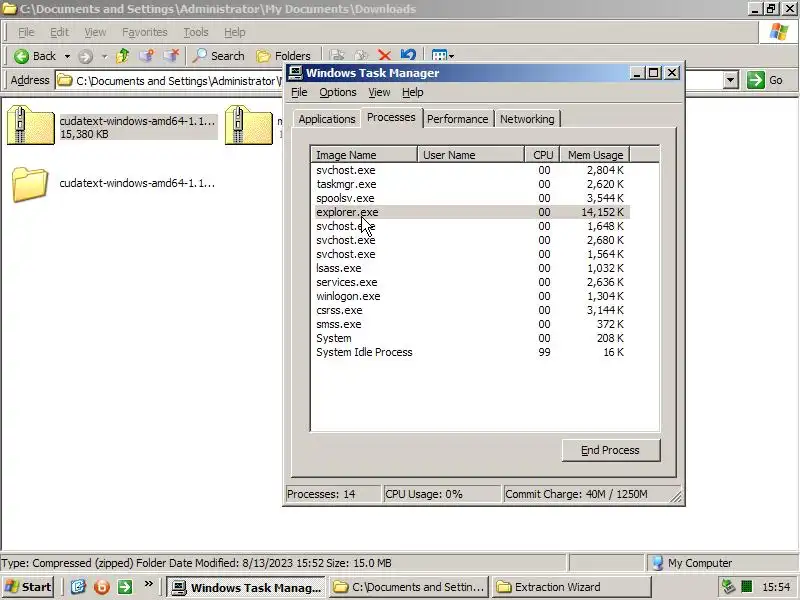Click Task Manager title bar icon

[x=295, y=73]
